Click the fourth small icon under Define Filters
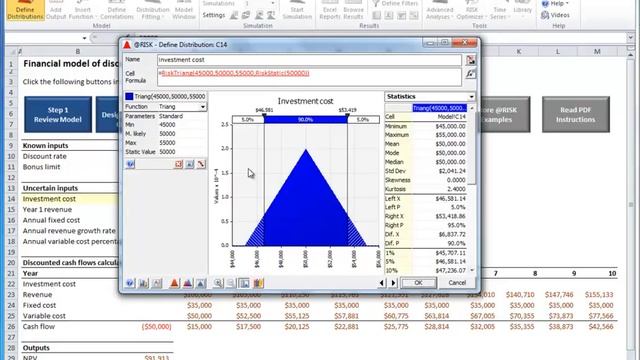 (x=414, y=16)
